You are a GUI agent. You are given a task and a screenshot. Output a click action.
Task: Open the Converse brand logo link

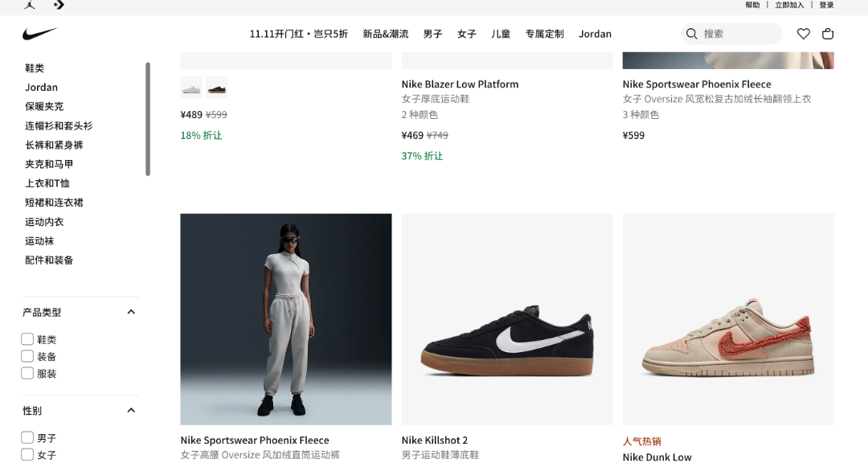59,5
